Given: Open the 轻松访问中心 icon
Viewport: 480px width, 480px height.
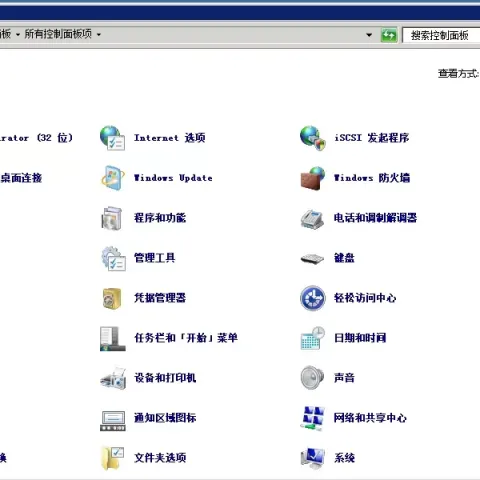Looking at the screenshot, I should click(x=312, y=298).
